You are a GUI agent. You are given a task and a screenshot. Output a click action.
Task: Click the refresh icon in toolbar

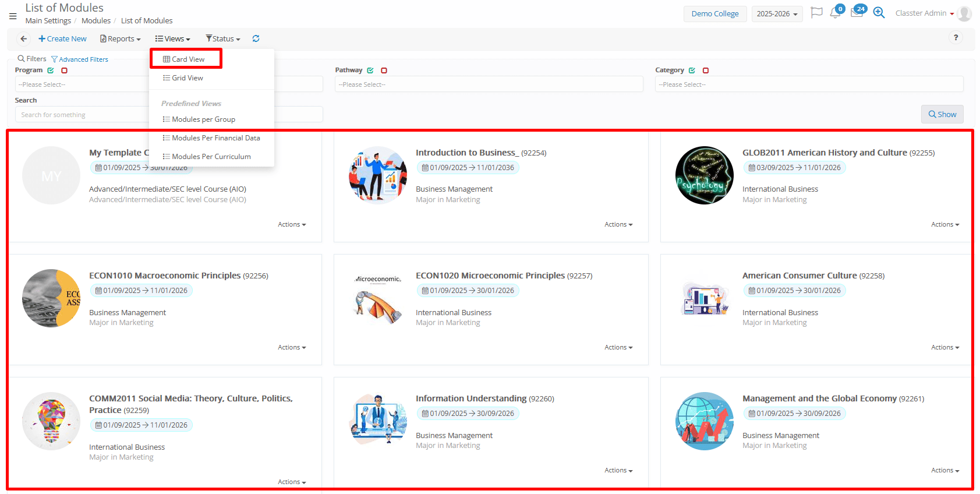pos(256,39)
